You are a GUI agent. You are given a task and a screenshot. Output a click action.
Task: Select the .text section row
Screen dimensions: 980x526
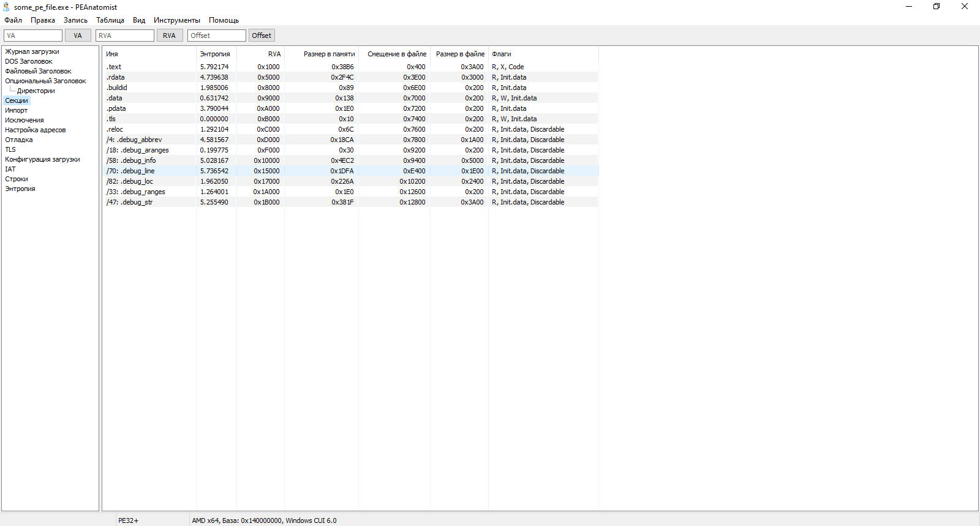[114, 67]
